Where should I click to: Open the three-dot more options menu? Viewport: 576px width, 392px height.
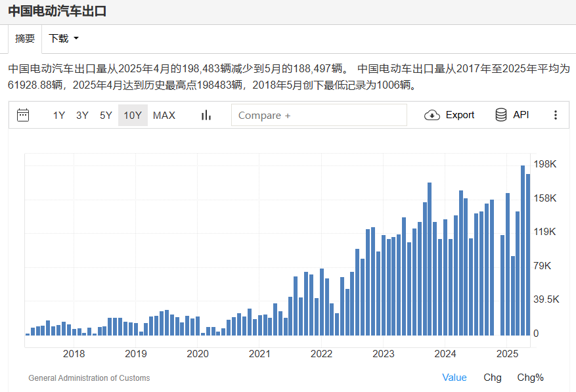[x=556, y=115]
